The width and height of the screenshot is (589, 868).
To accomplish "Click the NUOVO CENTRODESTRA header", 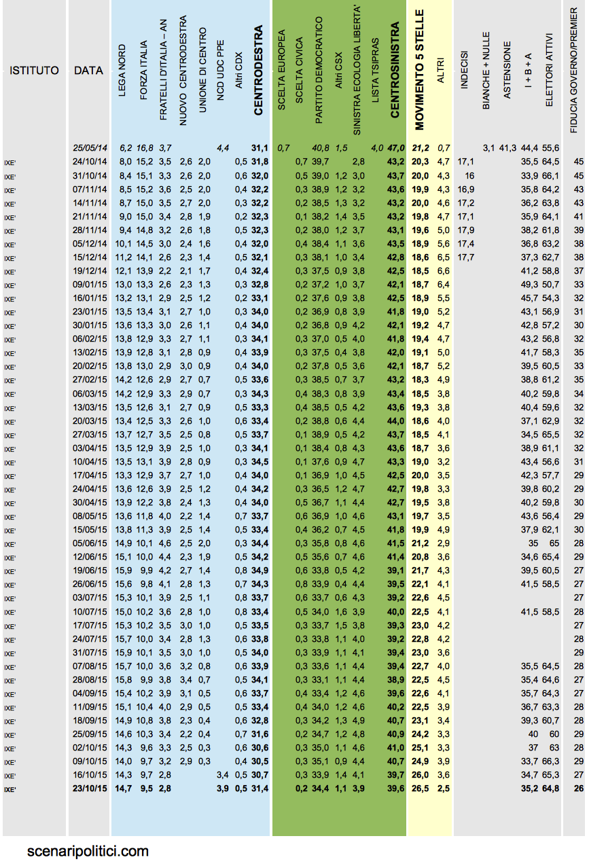I will [x=183, y=71].
